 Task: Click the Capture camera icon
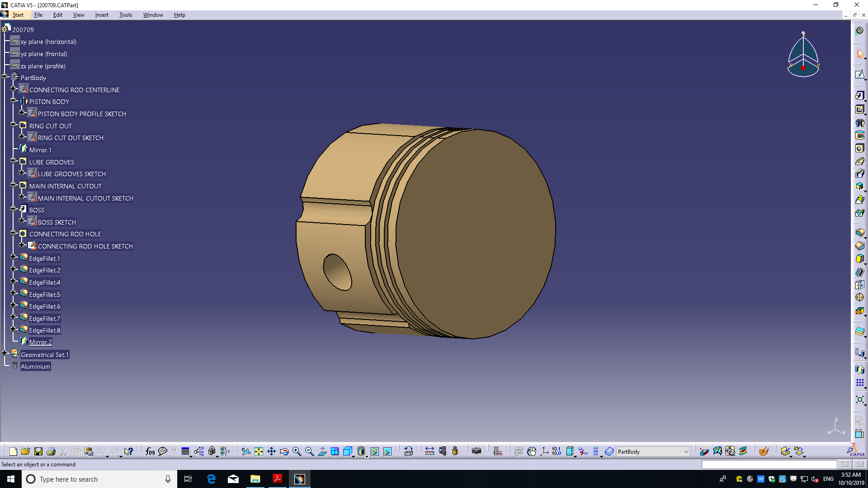point(476,451)
